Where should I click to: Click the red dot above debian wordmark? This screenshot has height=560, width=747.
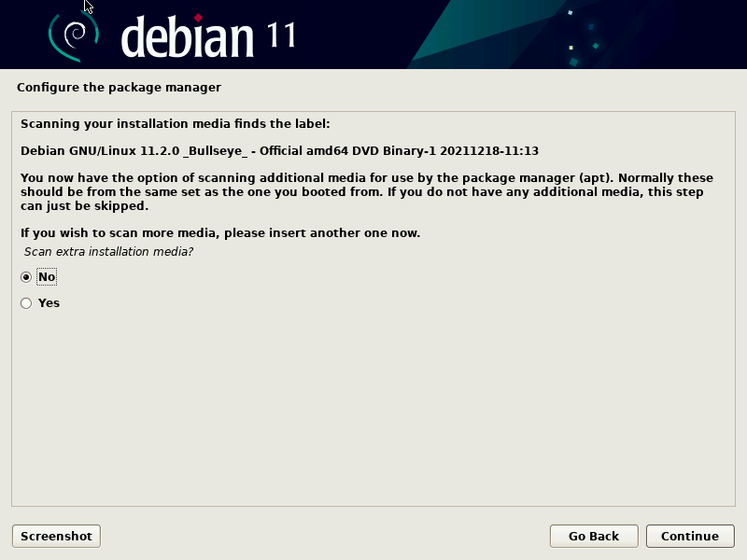(197, 17)
